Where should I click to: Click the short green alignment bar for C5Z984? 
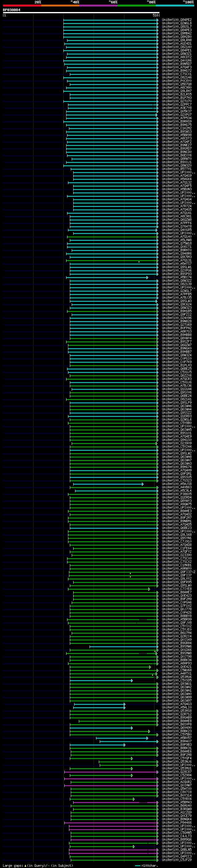pos(101,775)
